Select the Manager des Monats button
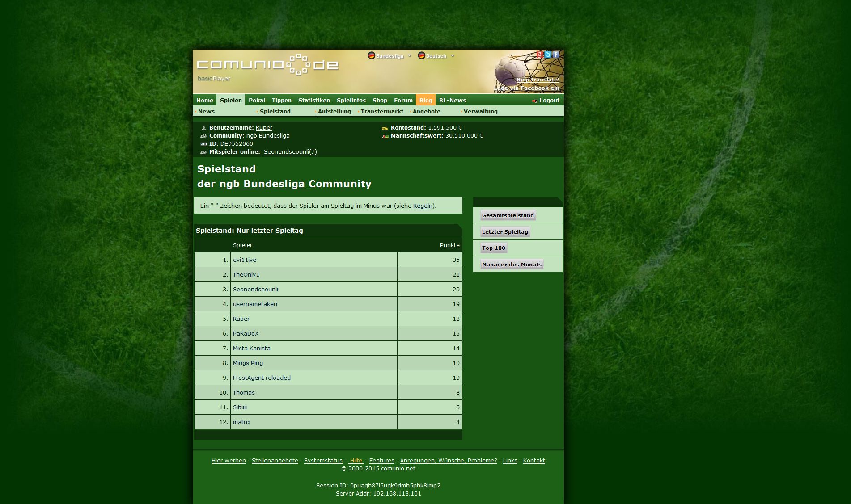The height and width of the screenshot is (504, 851). [512, 265]
